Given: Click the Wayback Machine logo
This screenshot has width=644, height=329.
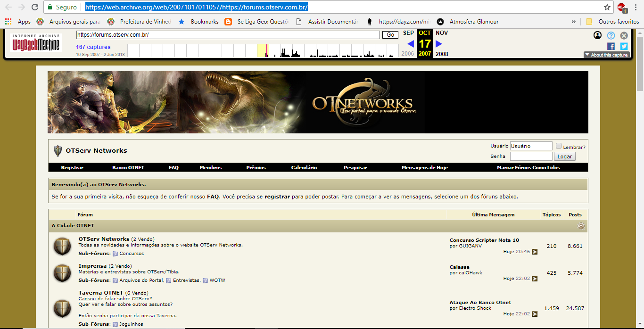Looking at the screenshot, I should point(36,43).
